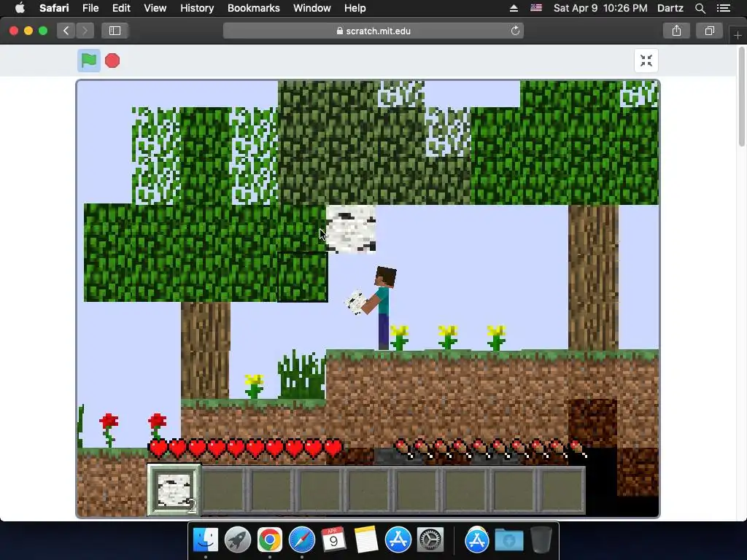Open the Dartz user menu

click(670, 8)
